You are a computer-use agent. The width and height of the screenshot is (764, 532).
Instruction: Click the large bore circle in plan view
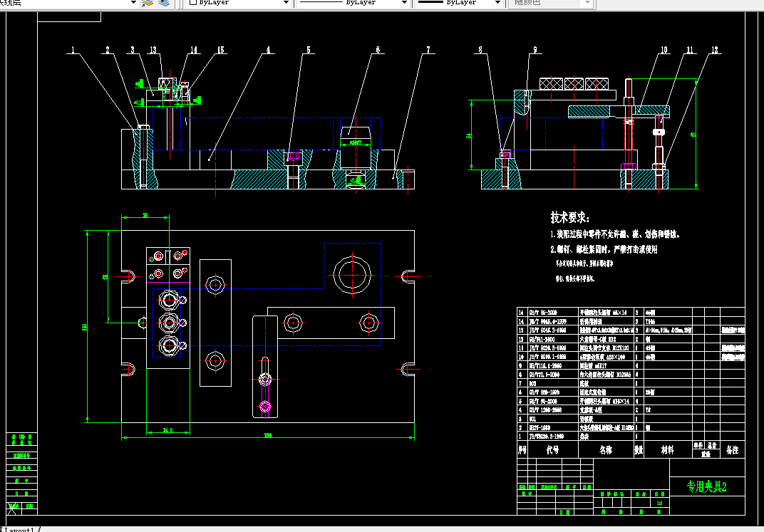352,276
